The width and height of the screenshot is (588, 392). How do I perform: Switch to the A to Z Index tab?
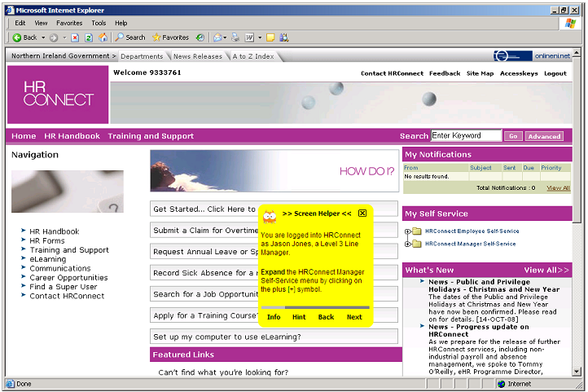click(x=252, y=56)
